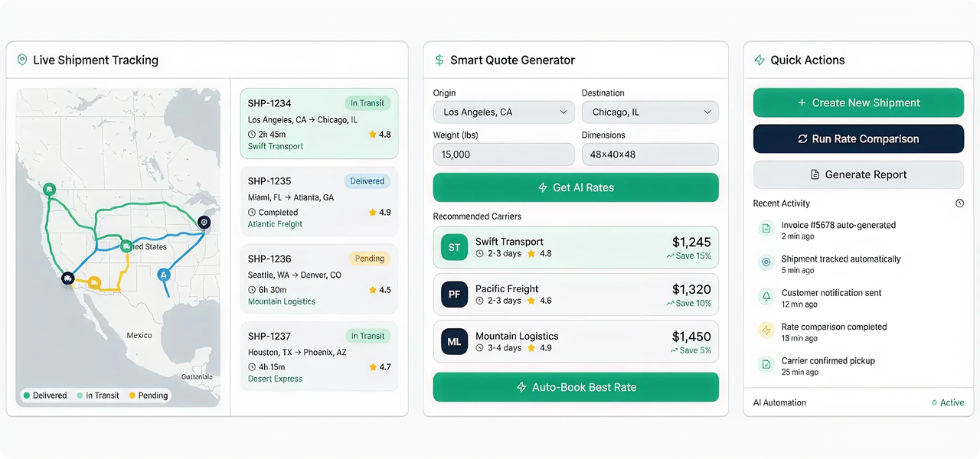Click the Smart Quote Generator dollar icon

(439, 60)
